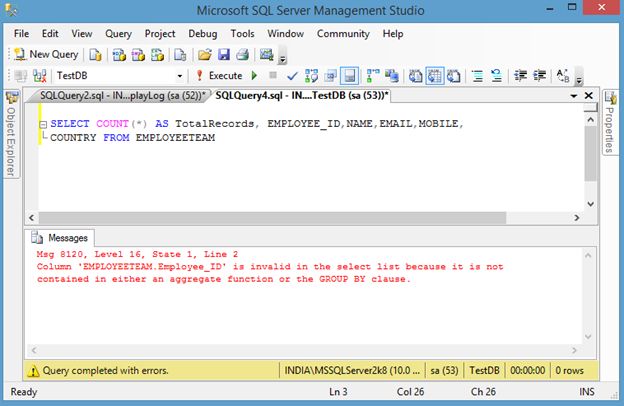The image size is (624, 406).
Task: Click the Print icon in the toolbar
Action: click(x=242, y=55)
